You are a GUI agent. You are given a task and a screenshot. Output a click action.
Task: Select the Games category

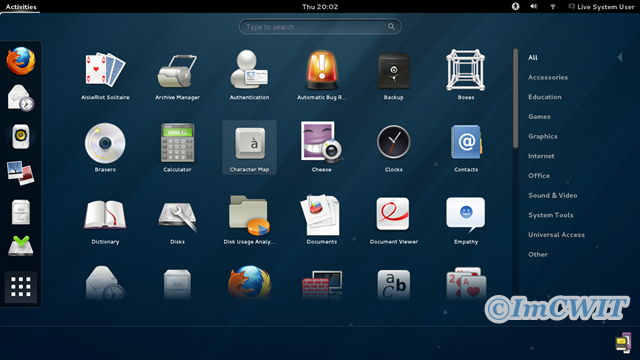(x=539, y=116)
